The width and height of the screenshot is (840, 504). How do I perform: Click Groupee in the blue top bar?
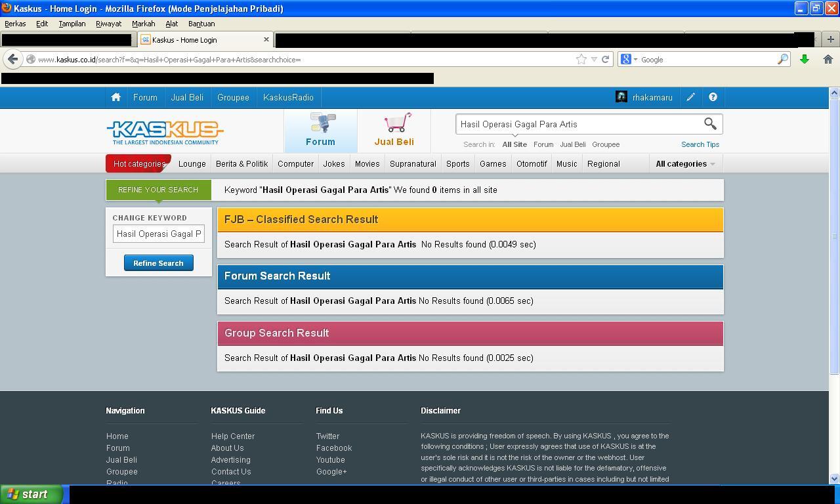[233, 97]
